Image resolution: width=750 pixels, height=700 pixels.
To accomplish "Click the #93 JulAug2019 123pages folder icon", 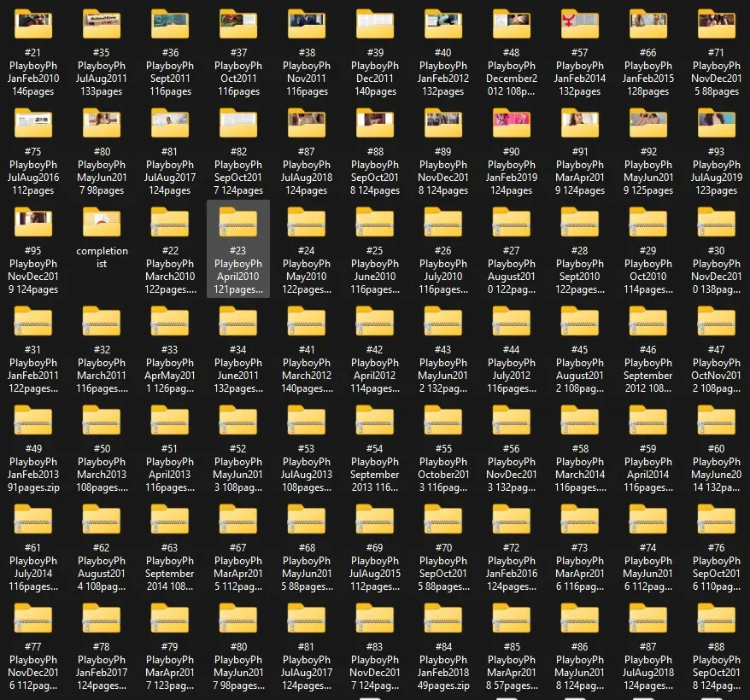I will [x=717, y=124].
